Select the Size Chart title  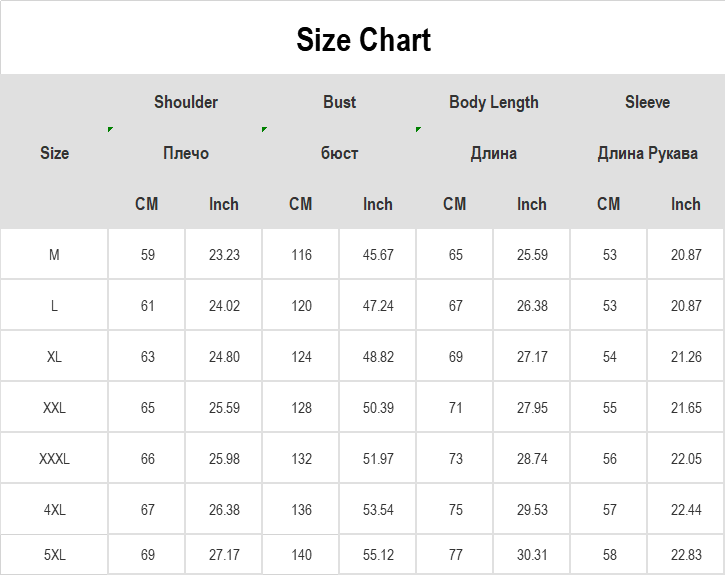(x=363, y=40)
